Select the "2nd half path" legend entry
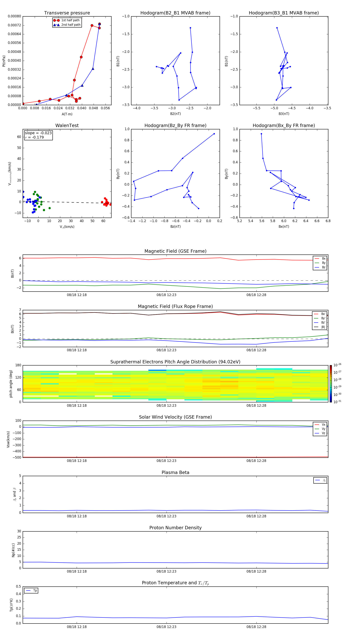Image resolution: width=351 pixels, height=644 pixels. 67,25
